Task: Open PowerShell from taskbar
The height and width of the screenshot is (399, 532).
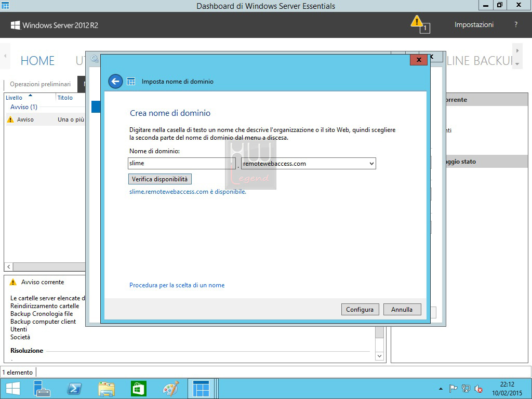Action: pos(74,389)
